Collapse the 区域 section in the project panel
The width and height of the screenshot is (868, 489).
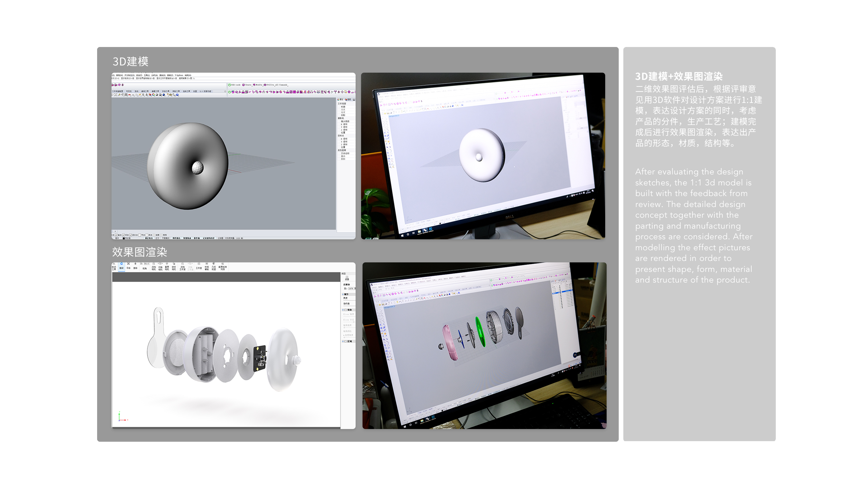point(343,342)
